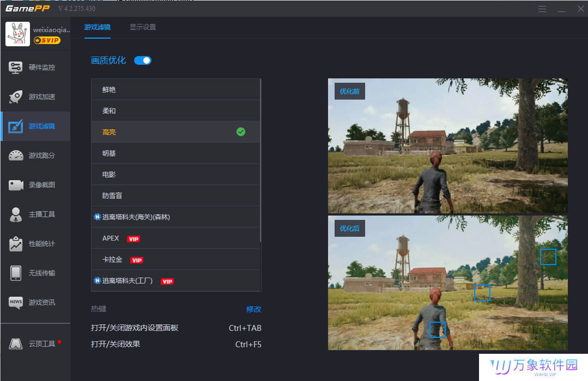Select the 柔和 filter preset
Image resolution: width=588 pixels, height=381 pixels.
tap(175, 111)
